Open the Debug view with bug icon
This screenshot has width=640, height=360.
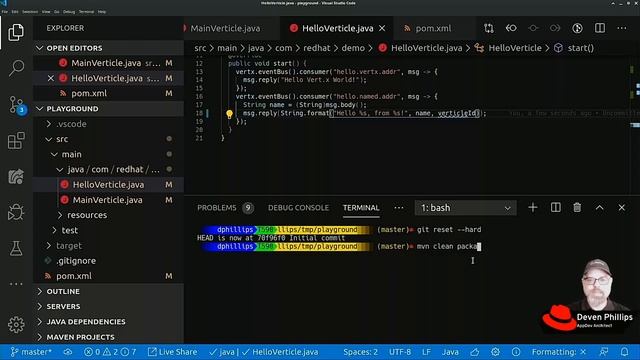coord(16,212)
